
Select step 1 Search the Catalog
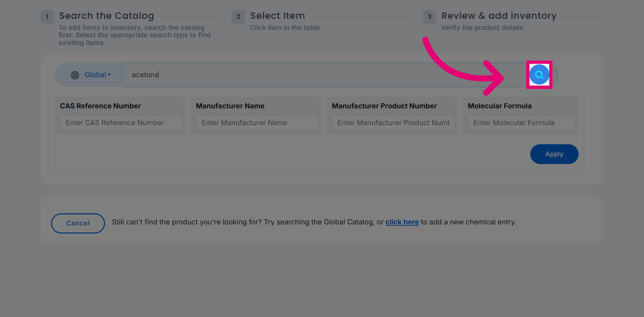coord(106,16)
